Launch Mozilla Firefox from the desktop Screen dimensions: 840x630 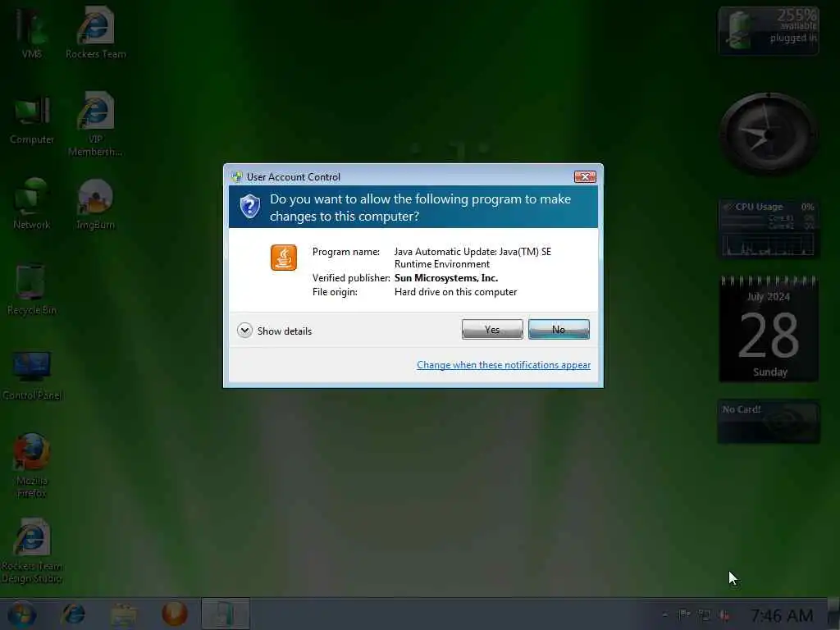click(32, 465)
